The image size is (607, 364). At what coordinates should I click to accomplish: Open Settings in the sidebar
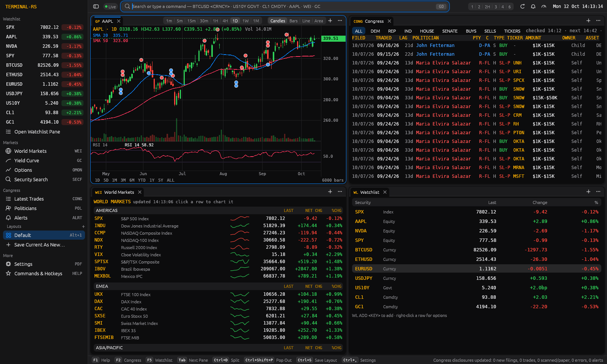44,264
